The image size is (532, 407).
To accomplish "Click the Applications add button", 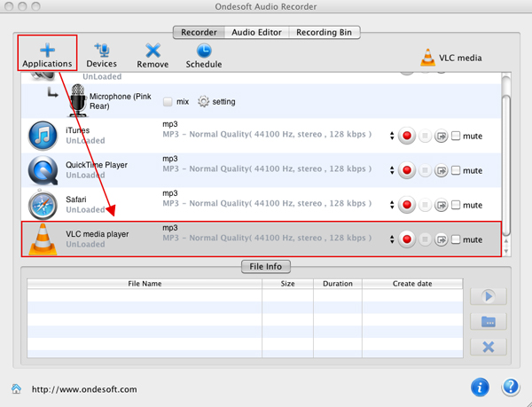I will (x=47, y=53).
